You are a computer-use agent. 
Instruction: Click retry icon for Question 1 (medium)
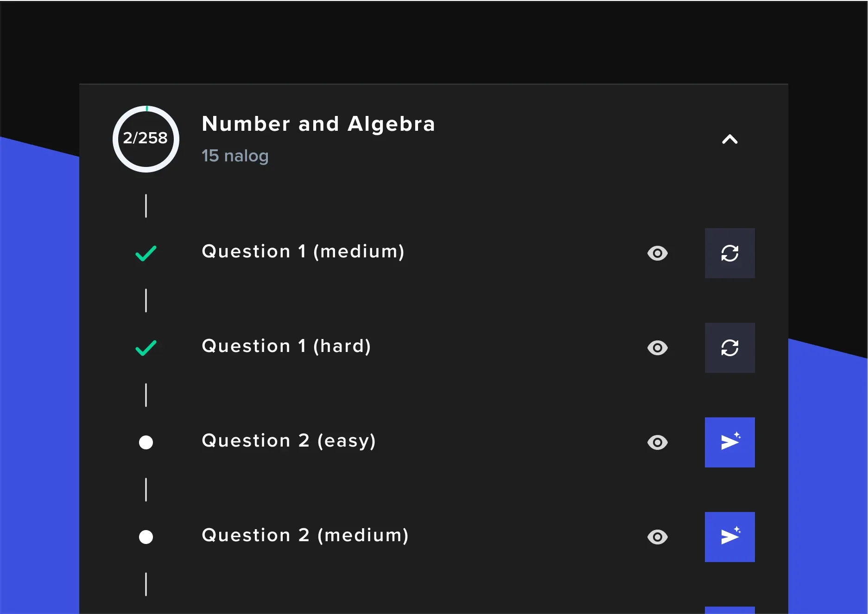pos(729,253)
